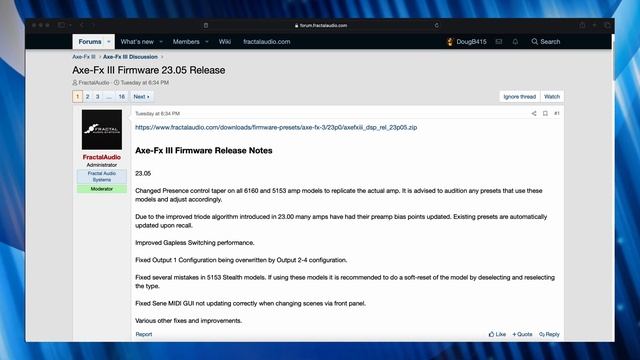Screen dimensions: 640x360
Task: Open the Forums tab
Action: click(x=90, y=42)
